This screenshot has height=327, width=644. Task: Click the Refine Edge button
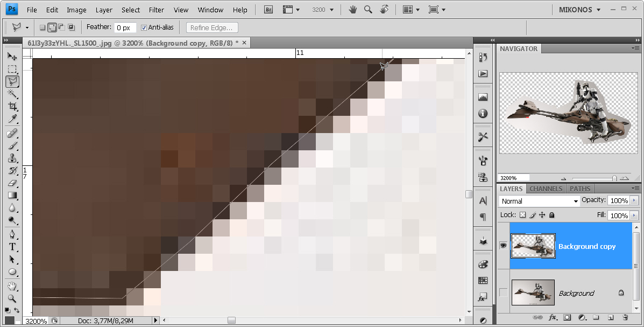[211, 27]
